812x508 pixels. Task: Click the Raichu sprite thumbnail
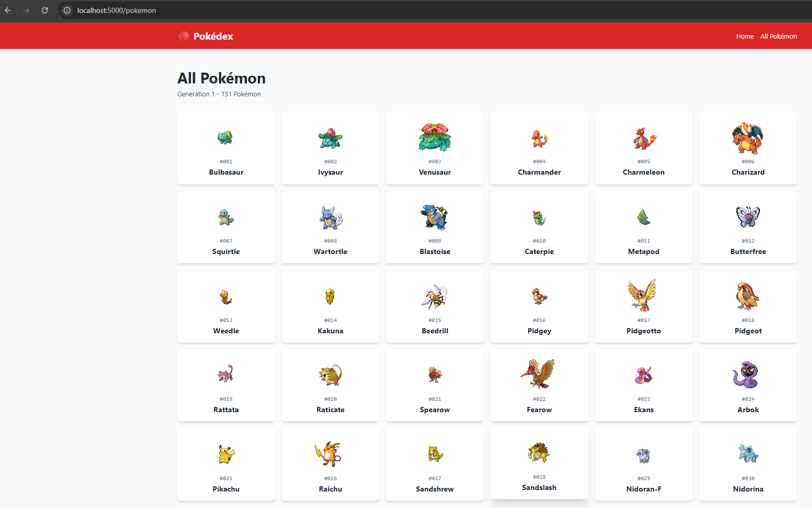click(329, 454)
